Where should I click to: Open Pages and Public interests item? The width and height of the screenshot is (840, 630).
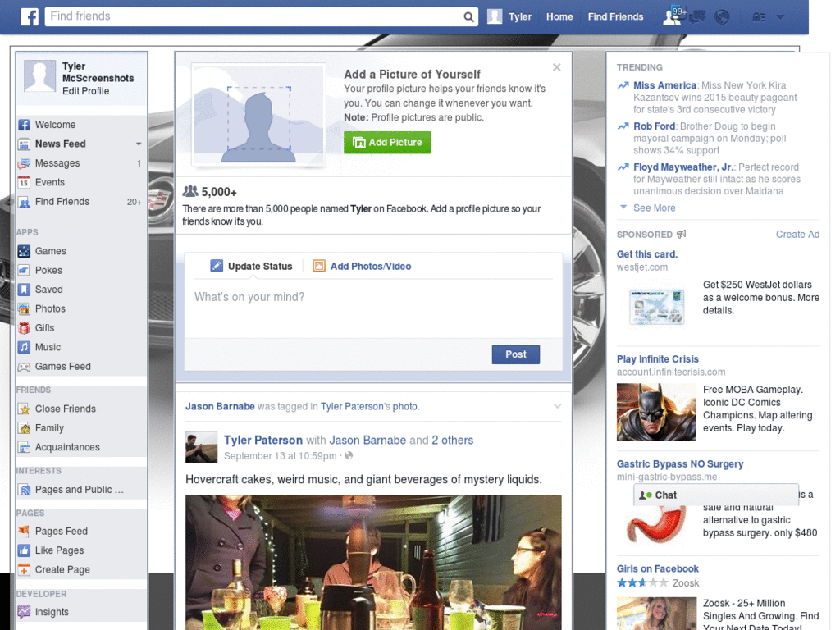81,490
